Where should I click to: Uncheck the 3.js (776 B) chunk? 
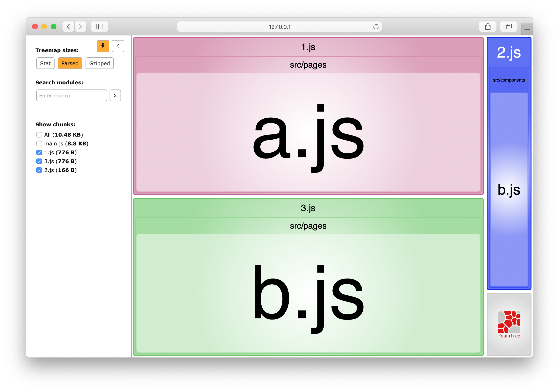tap(39, 161)
